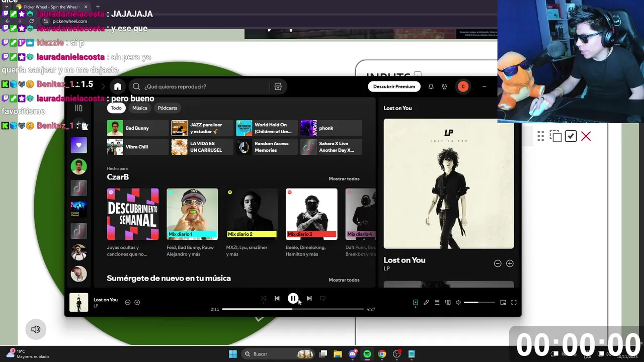The image size is (644, 362).
Task: Toggle repeat in the player bar
Action: [323, 299]
